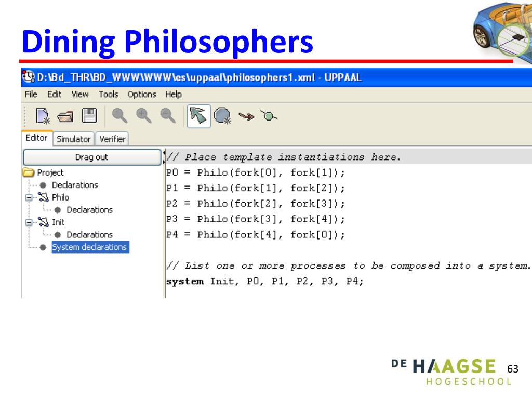Click the code line starting with P4
The width and height of the screenshot is (532, 399).
click(x=256, y=234)
